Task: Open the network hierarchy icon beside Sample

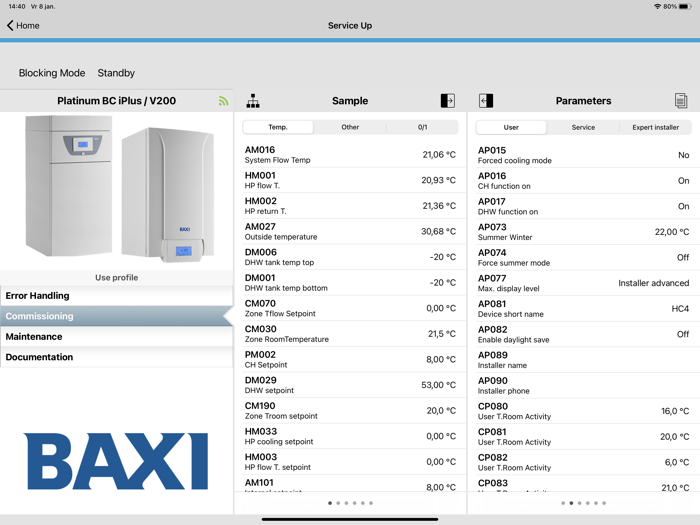Action: click(253, 101)
